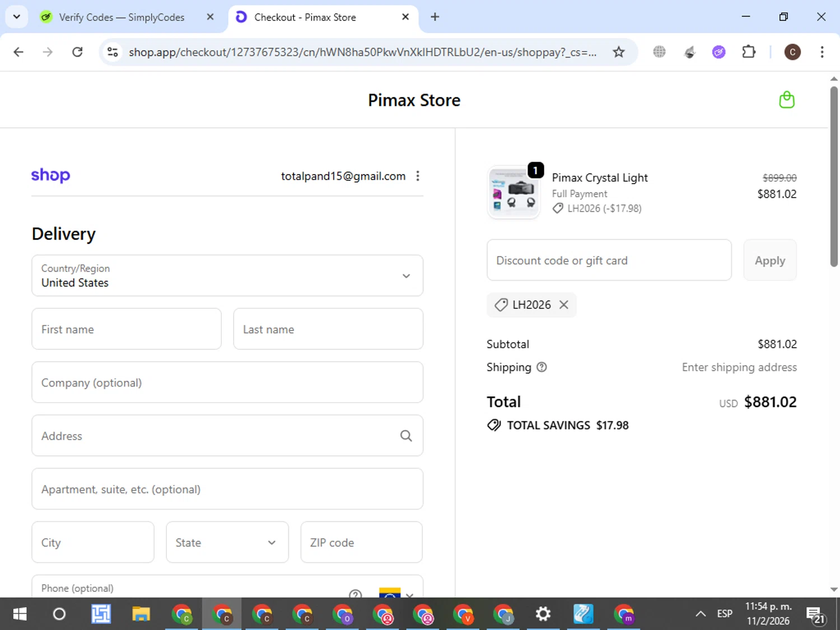Viewport: 840px width, 630px height.
Task: Open the Chrome profile avatar C
Action: [x=792, y=52]
